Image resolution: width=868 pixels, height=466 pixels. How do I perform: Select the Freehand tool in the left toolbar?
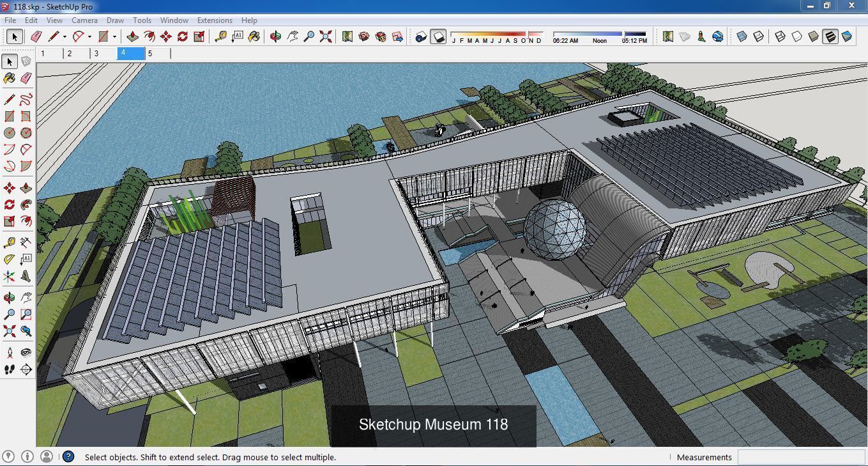[x=26, y=100]
